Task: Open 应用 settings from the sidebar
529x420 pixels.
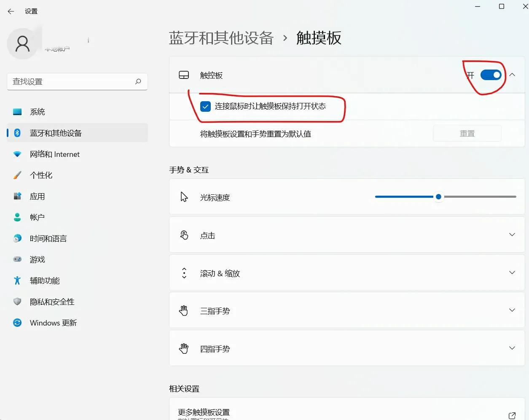Action: pyautogui.click(x=38, y=196)
